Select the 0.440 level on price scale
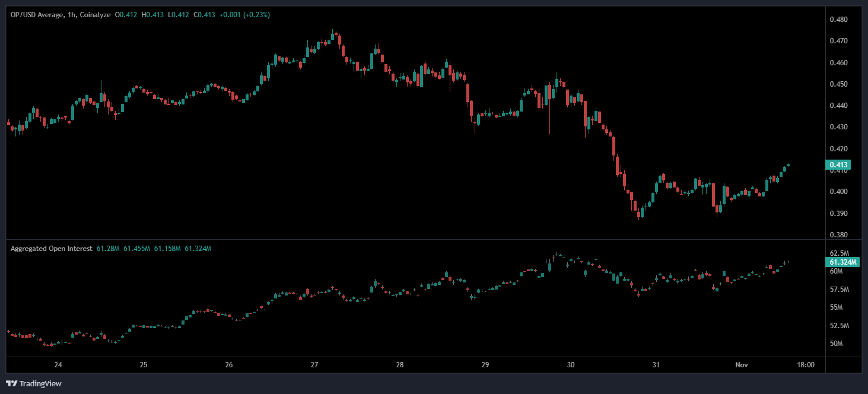Screen dimensions: 868x394 point(837,106)
